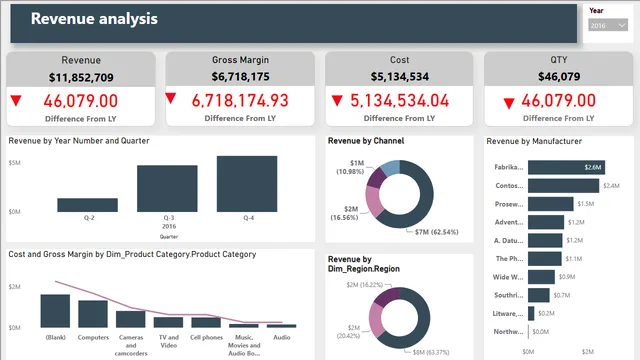Click red down arrow in Gross Margin card
The image size is (640, 360).
click(x=171, y=98)
